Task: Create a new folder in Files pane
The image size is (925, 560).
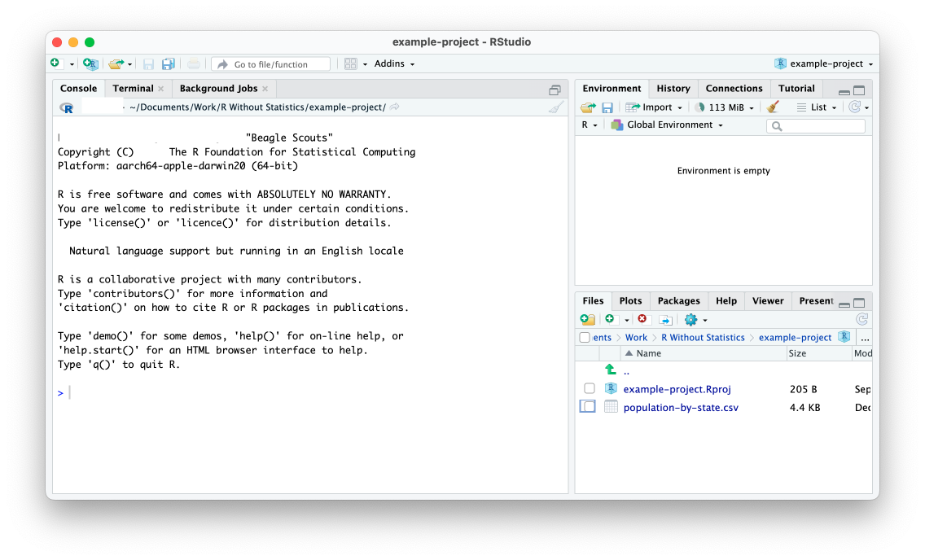Action: tap(587, 319)
